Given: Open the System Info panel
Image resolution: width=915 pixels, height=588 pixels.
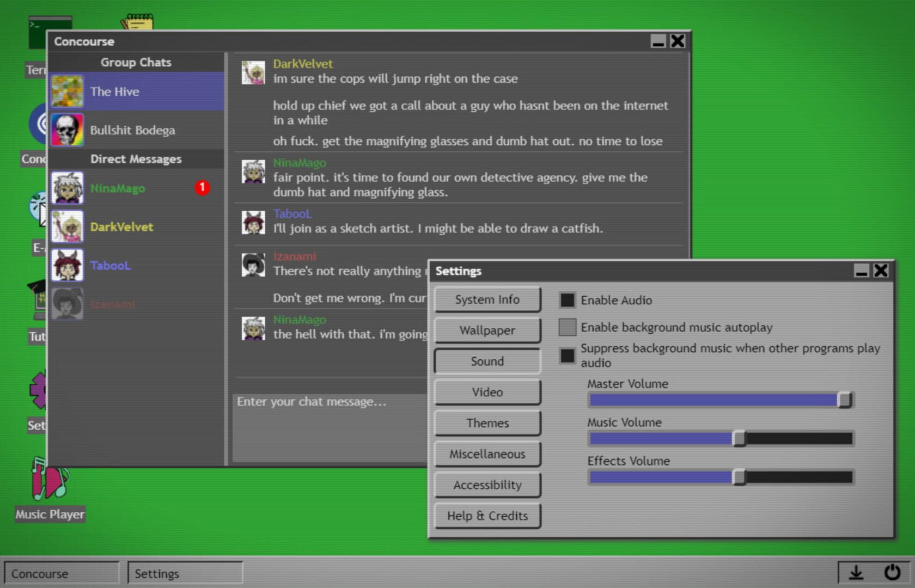Looking at the screenshot, I should 487,299.
